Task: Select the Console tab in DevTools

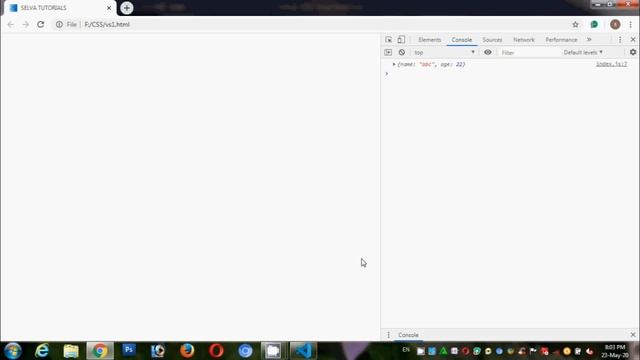Action: coord(462,40)
